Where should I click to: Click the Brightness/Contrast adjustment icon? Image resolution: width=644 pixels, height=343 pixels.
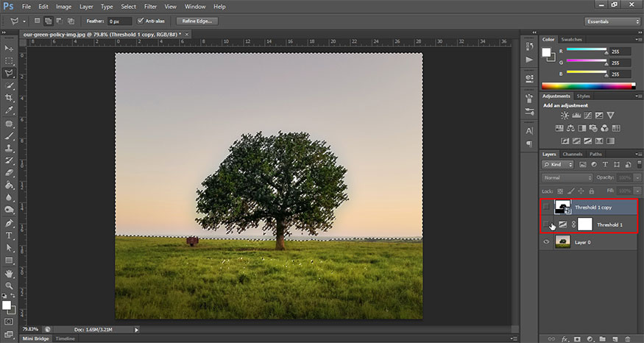point(565,116)
